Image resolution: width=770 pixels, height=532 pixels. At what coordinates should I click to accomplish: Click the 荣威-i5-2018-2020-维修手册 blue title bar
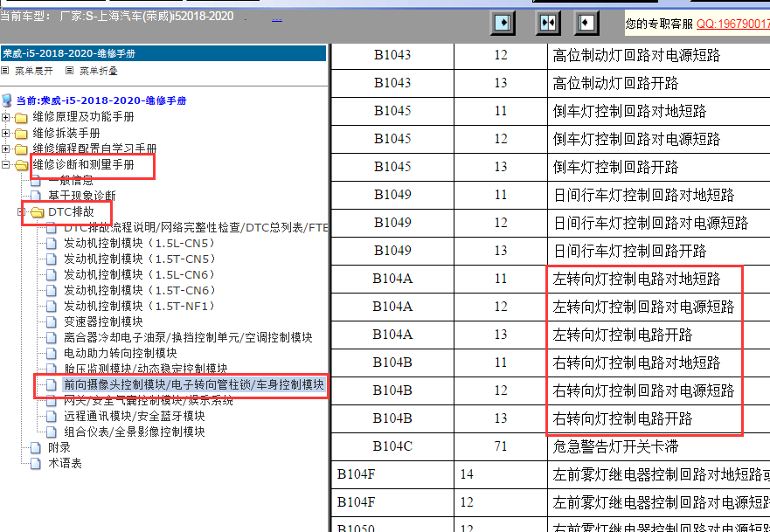point(163,53)
